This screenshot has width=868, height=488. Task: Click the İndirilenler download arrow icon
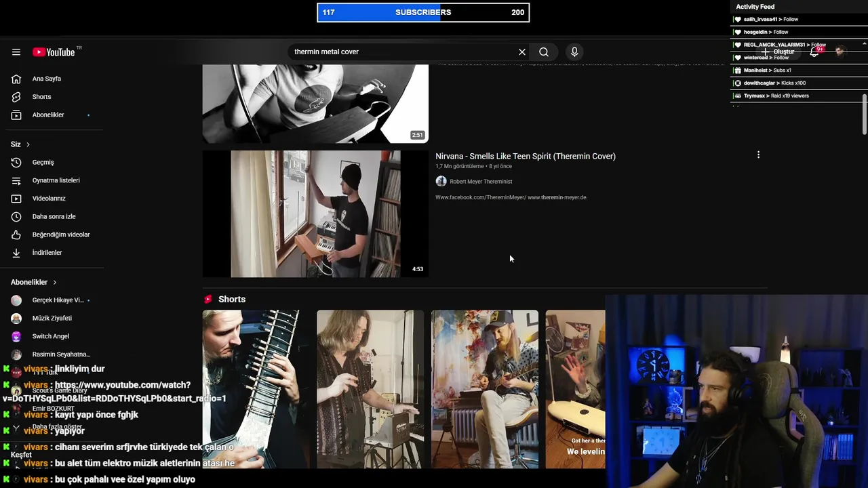click(16, 253)
